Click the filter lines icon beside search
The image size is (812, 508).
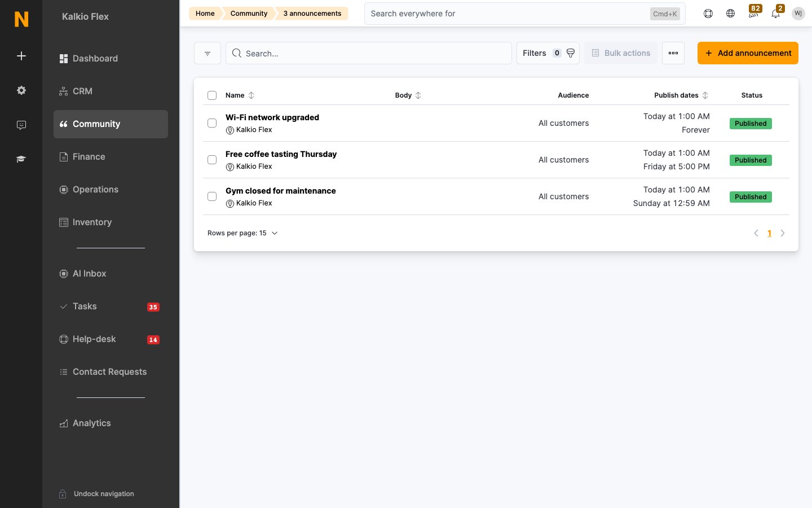point(208,53)
